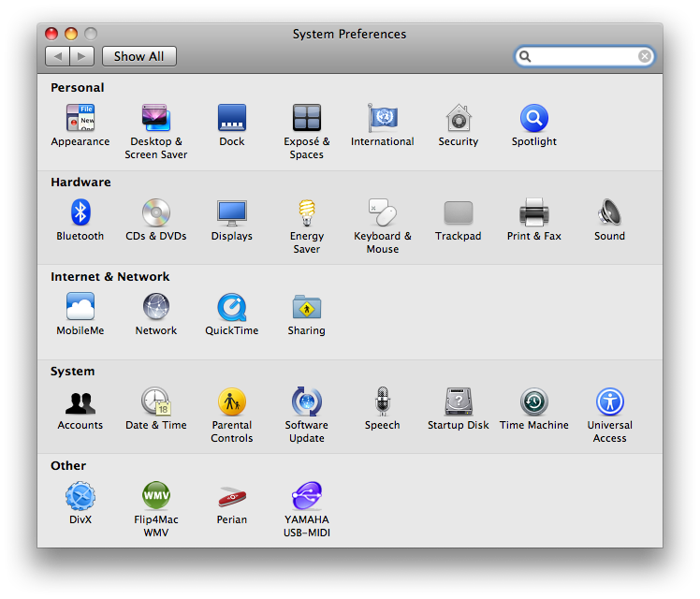Click the magnifying glass in the search field
The height and width of the screenshot is (599, 700).
click(525, 56)
